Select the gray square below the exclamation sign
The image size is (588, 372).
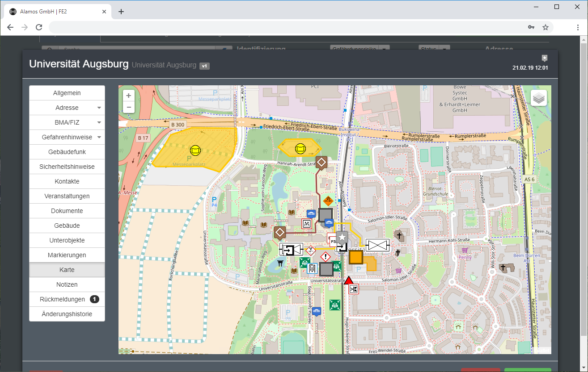(326, 269)
